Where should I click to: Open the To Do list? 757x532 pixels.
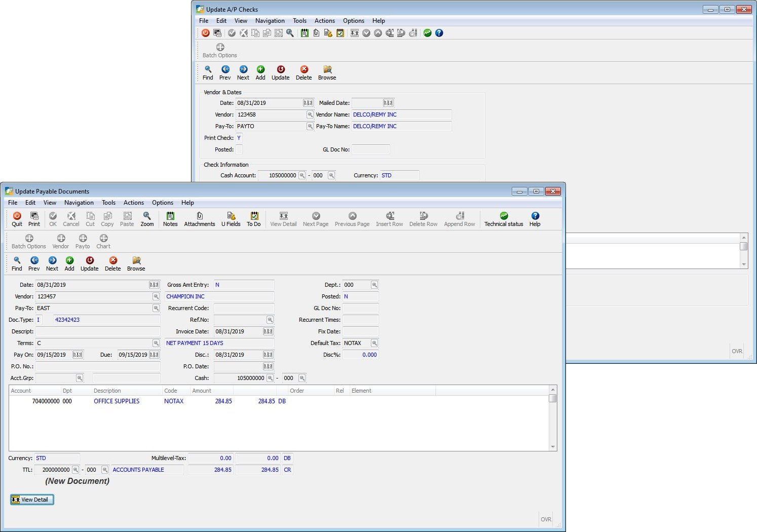pyautogui.click(x=253, y=219)
